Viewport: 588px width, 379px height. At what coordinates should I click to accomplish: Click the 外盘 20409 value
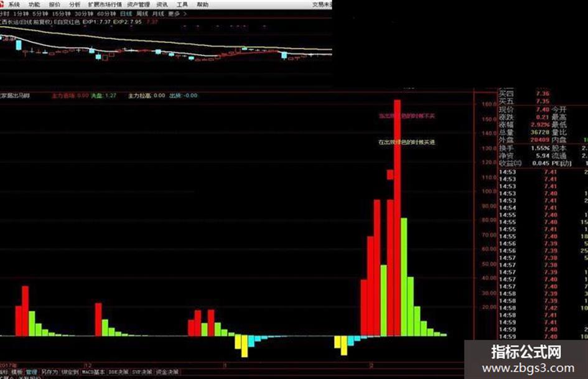[540, 139]
